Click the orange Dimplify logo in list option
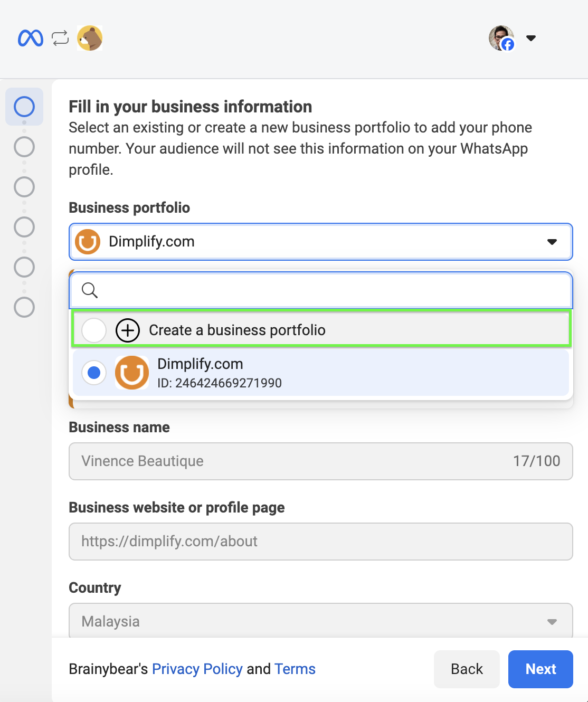This screenshot has width=588, height=702. (x=132, y=373)
